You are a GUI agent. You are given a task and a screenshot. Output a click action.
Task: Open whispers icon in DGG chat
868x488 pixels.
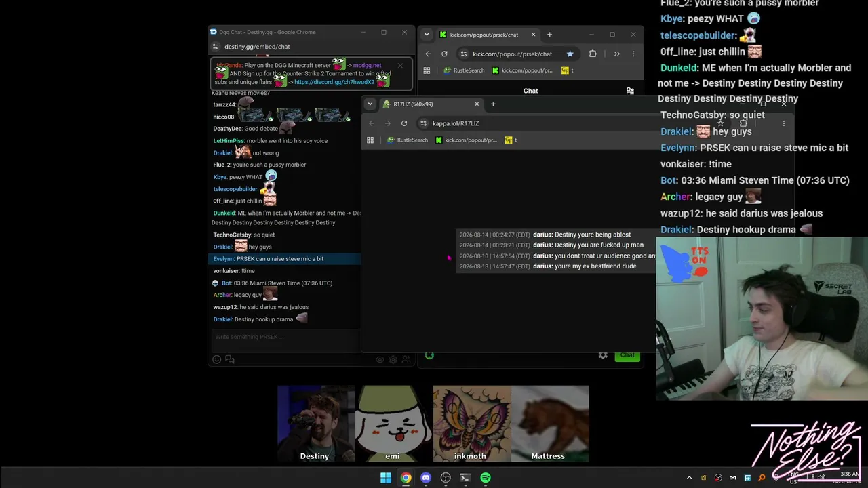(x=230, y=359)
